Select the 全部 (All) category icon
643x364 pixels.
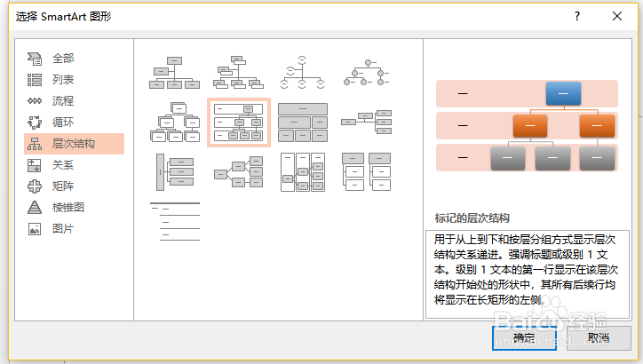coord(35,59)
